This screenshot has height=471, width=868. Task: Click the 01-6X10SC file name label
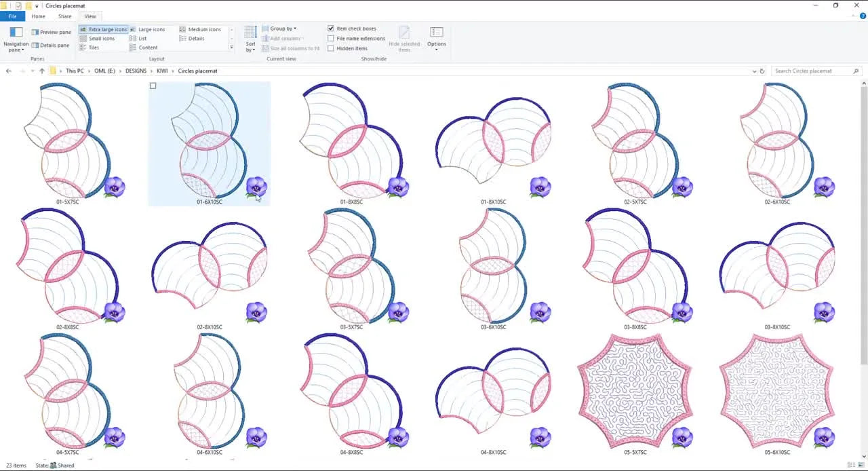[x=210, y=202]
